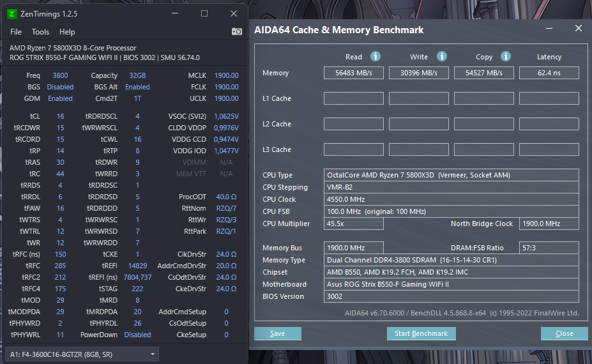Click the CPU Clock value 4550.0 MHz
The image size is (592, 364).
(x=451, y=199)
